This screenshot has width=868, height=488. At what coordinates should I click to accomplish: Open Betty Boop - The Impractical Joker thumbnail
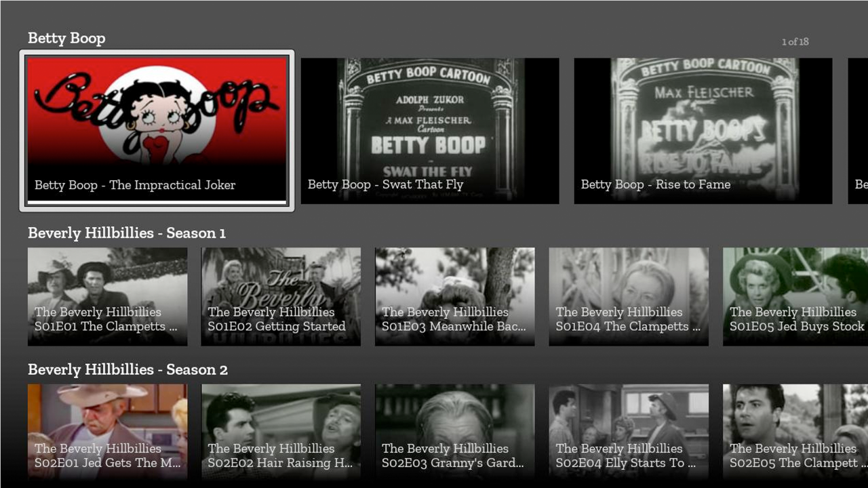click(157, 130)
